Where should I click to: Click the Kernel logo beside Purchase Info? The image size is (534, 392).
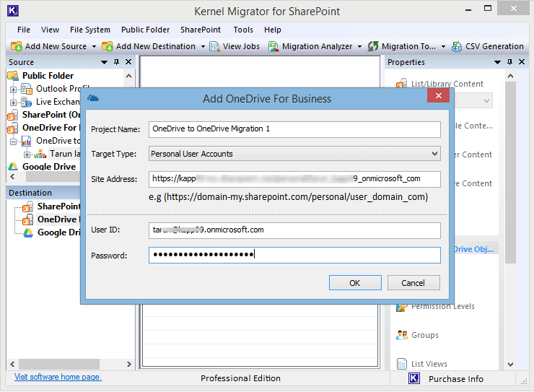(414, 378)
